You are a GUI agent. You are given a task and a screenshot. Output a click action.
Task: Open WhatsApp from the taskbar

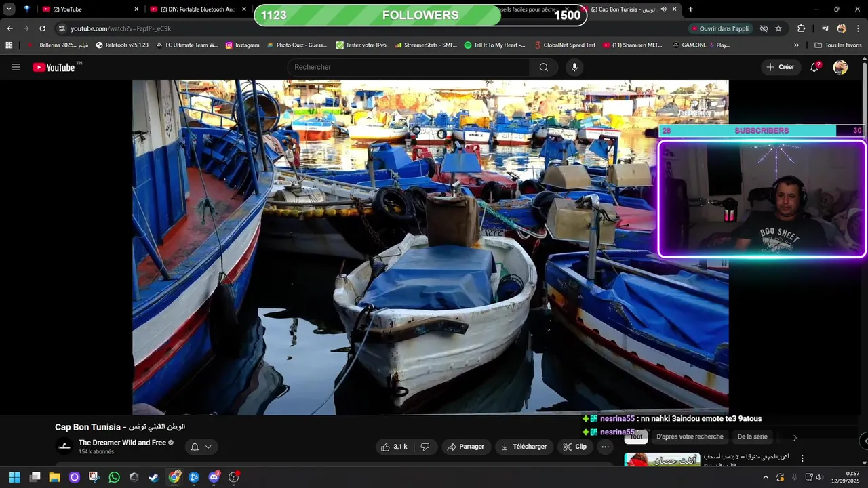point(114,477)
